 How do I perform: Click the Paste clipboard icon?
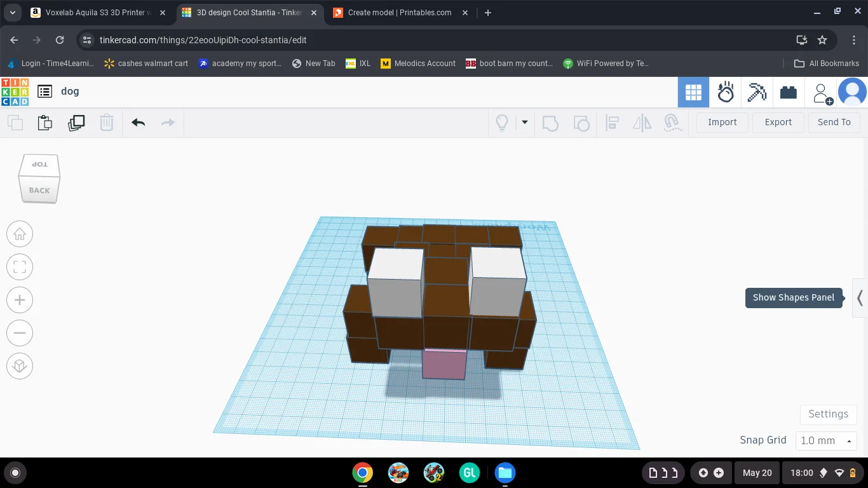45,123
